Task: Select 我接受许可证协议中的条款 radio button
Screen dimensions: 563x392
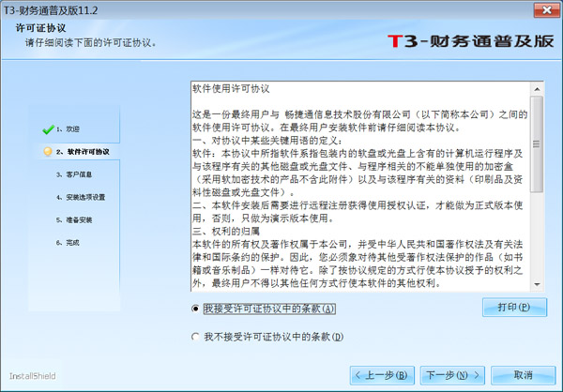Action: 195,308
